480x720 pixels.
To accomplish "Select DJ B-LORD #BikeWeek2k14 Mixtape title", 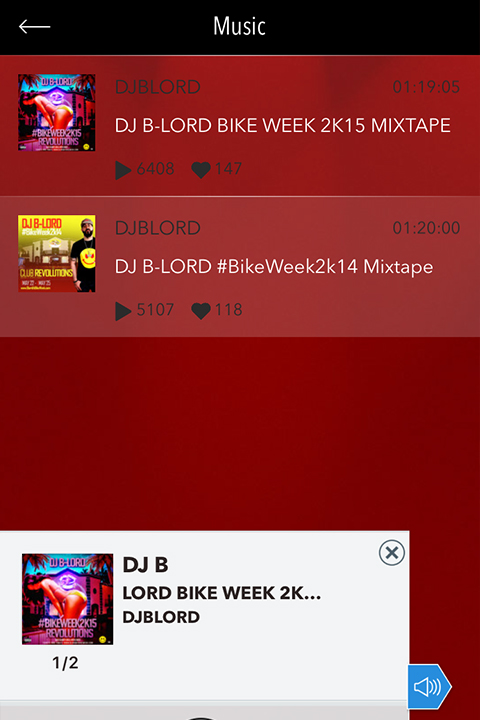I will point(274,267).
